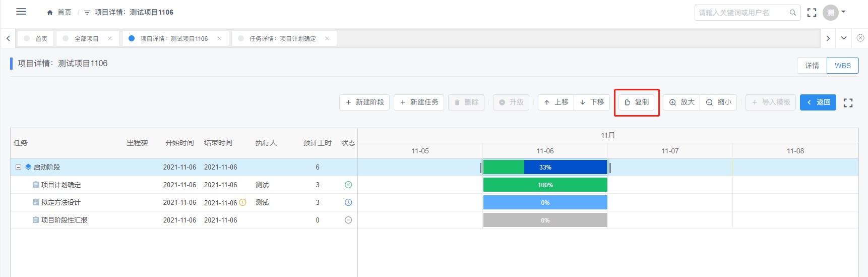The height and width of the screenshot is (277, 868).
Task: Click the 开始时间 column header
Action: tap(179, 143)
